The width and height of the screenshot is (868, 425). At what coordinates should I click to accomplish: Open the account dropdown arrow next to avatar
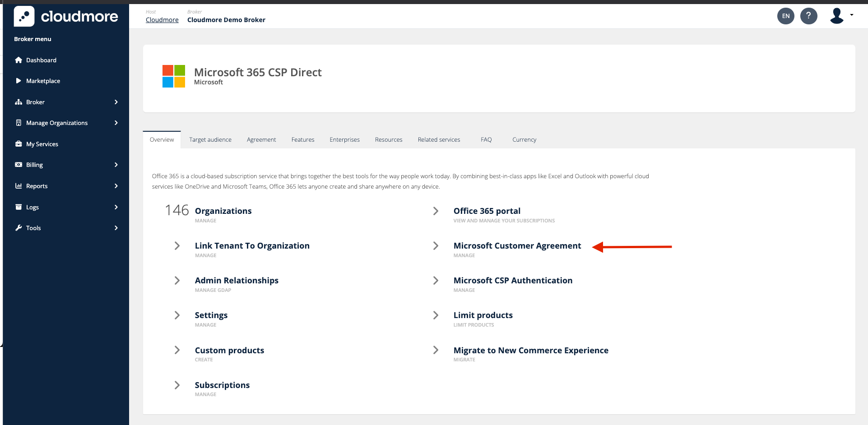click(x=851, y=15)
